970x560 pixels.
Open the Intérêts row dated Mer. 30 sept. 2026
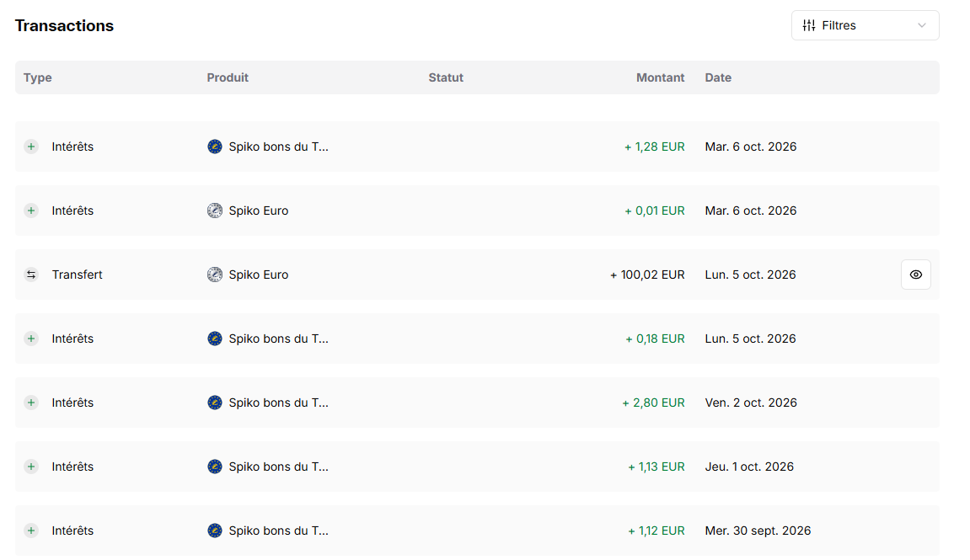point(477,531)
